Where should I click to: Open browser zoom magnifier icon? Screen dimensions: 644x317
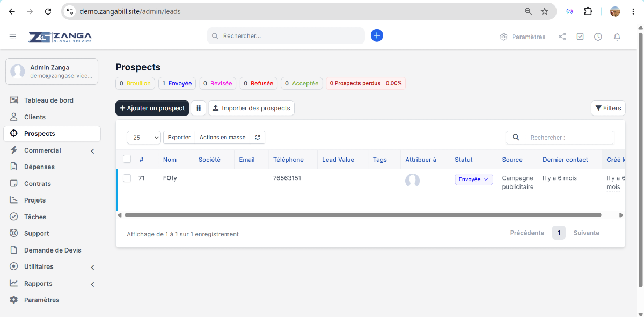(528, 11)
